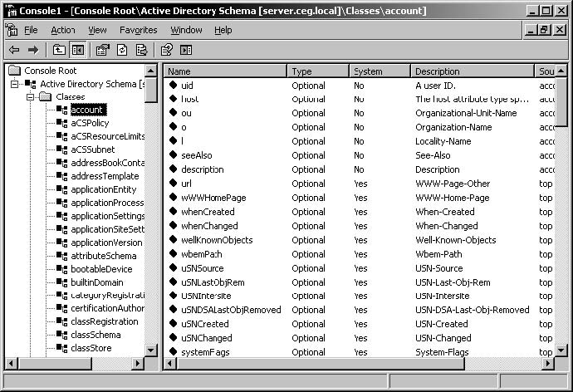
Task: Click the builtinDomain class icon
Action: [61, 282]
